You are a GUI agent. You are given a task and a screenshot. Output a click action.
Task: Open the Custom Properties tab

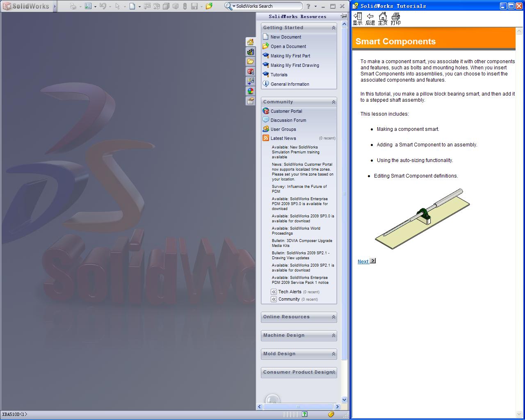click(x=250, y=101)
